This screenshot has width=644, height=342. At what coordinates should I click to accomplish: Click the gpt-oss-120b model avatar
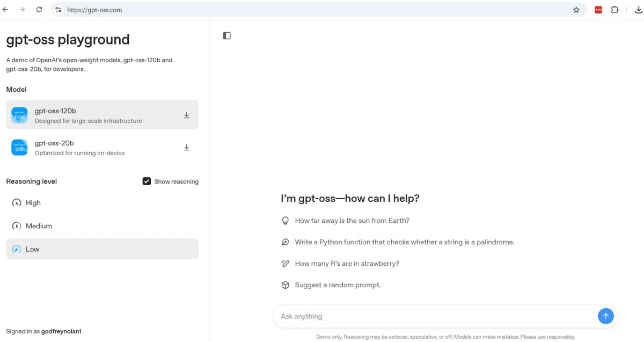(19, 115)
